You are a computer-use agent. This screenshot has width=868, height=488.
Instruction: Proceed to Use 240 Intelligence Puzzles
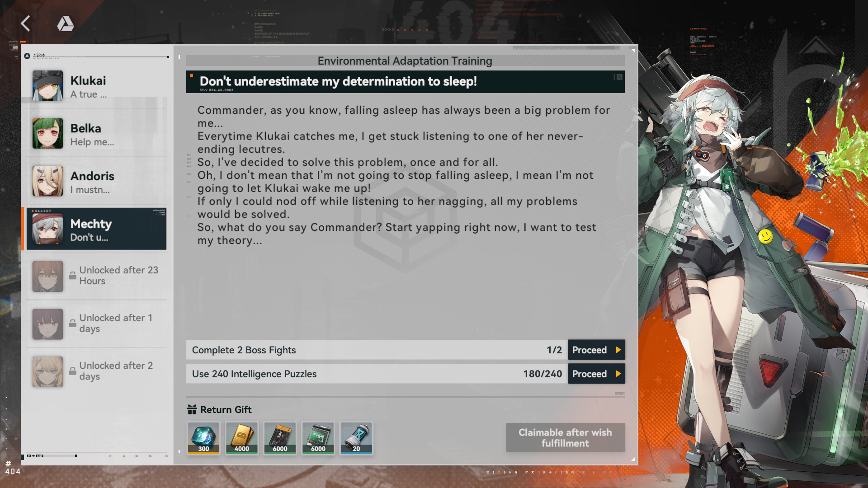(x=596, y=374)
